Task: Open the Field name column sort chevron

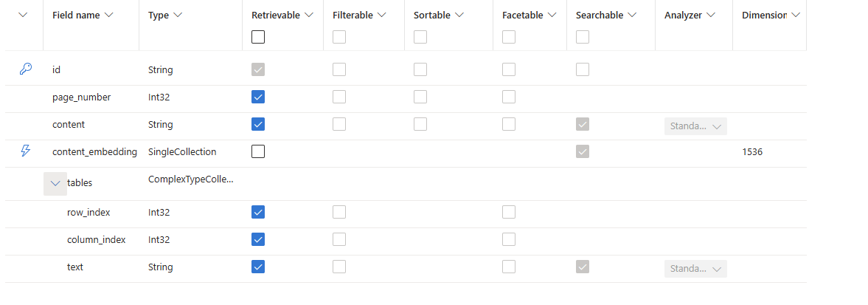Action: pyautogui.click(x=109, y=15)
